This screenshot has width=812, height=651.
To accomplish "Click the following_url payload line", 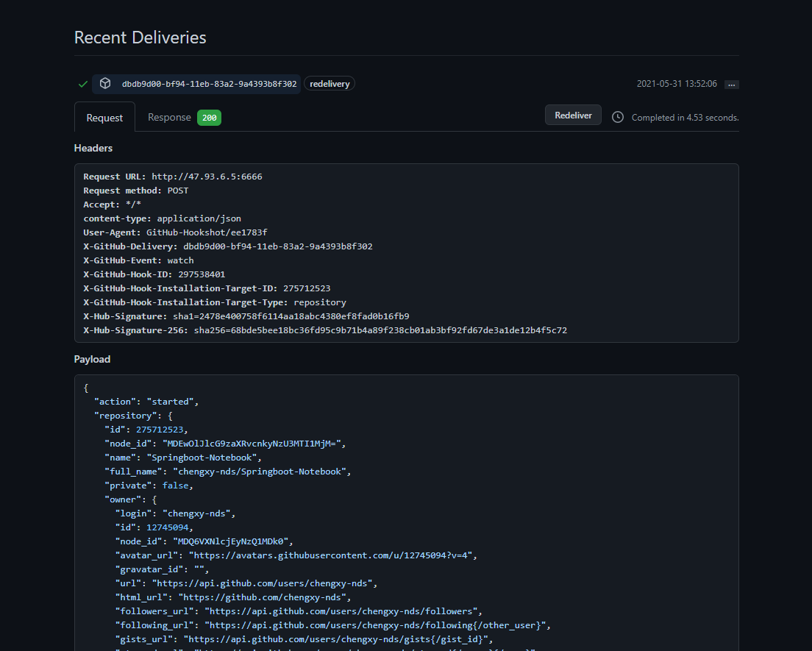I will click(333, 626).
